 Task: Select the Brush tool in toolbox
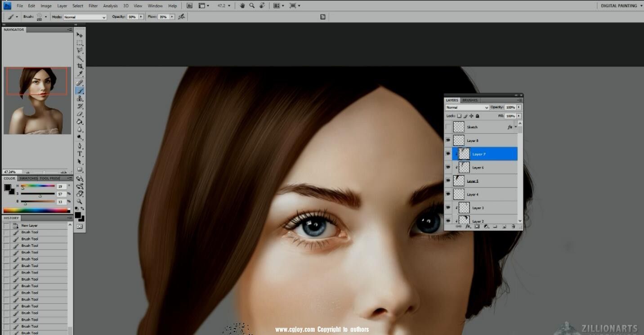80,90
